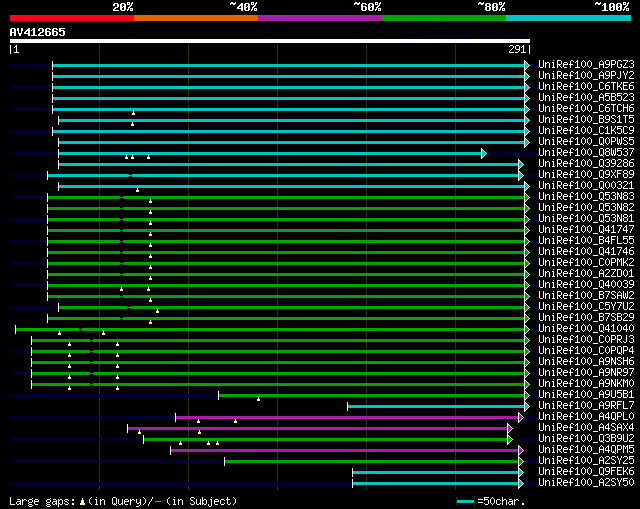Click the yellow gap marker in the UniRef100_A9U5B1 row

258,399
